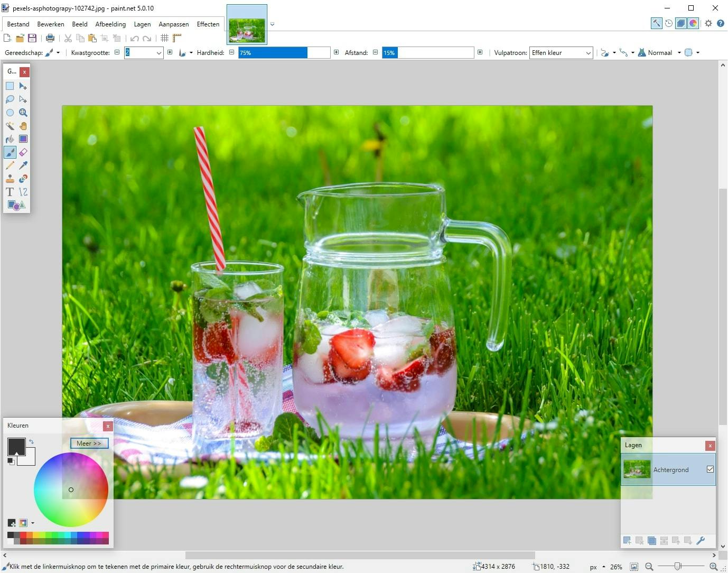The height and width of the screenshot is (573, 728).
Task: Open the Beeld menu
Action: [80, 24]
